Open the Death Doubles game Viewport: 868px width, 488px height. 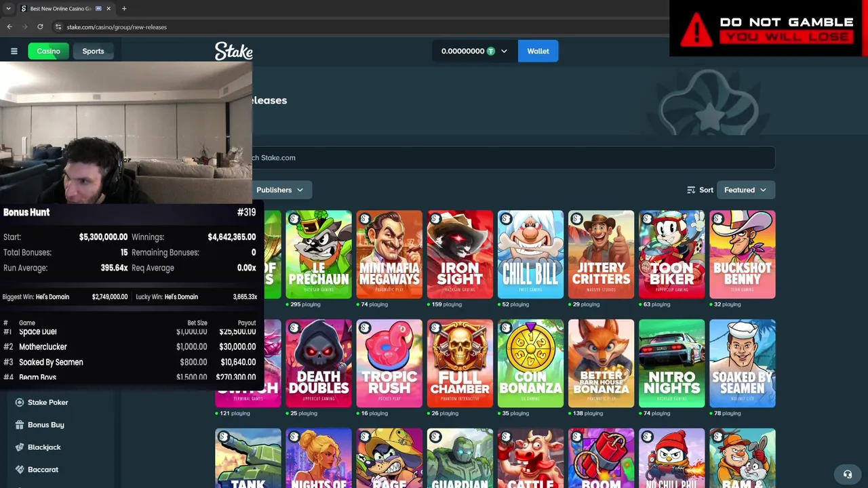319,363
